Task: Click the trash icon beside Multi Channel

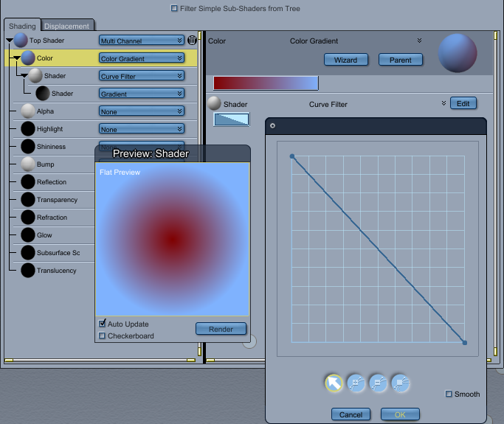Action: coord(192,40)
